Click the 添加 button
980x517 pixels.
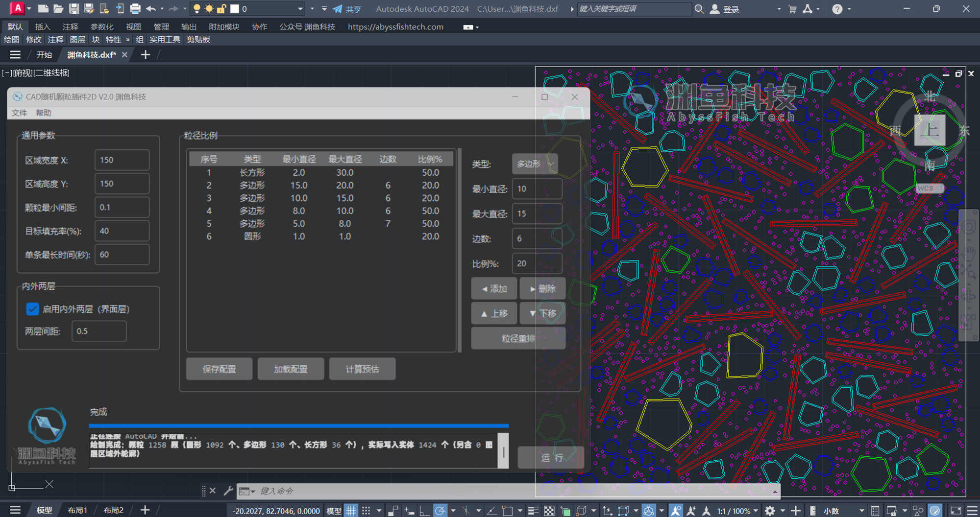(494, 289)
